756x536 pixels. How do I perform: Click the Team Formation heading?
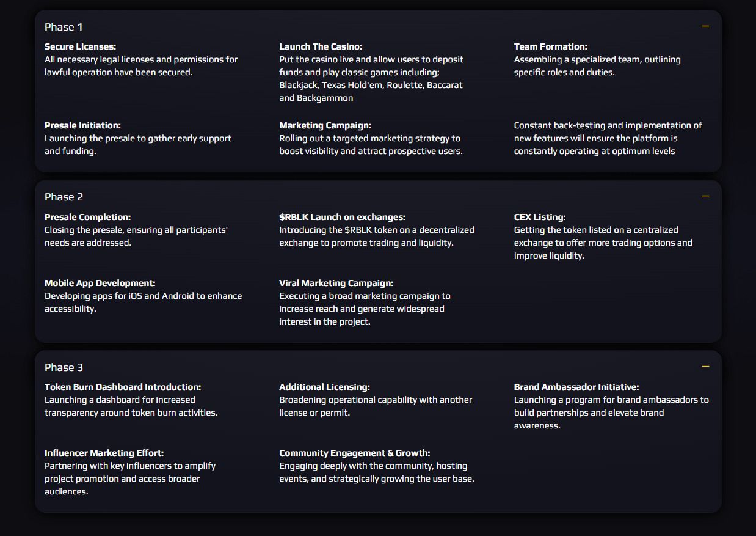pos(550,46)
